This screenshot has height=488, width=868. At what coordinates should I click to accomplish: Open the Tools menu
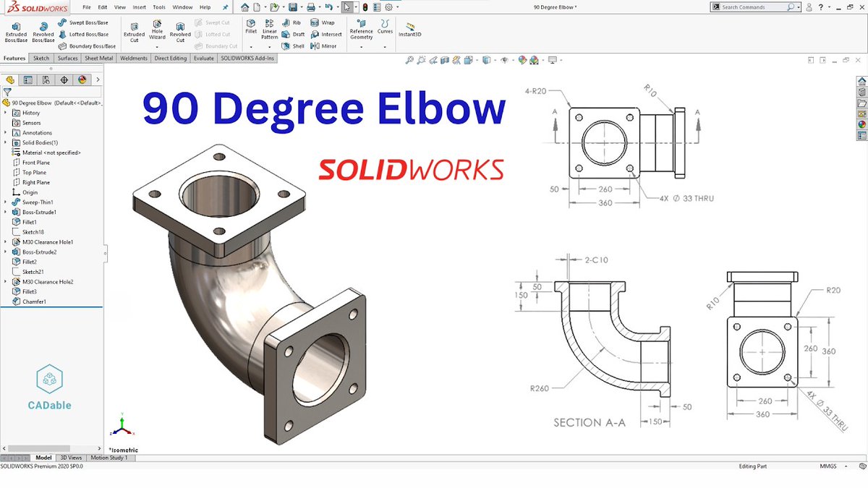pos(158,7)
